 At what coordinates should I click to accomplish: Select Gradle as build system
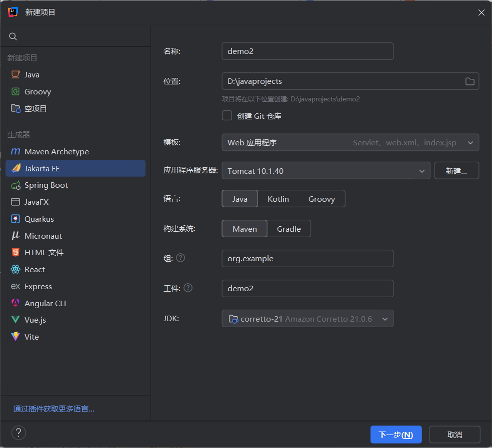[289, 229]
